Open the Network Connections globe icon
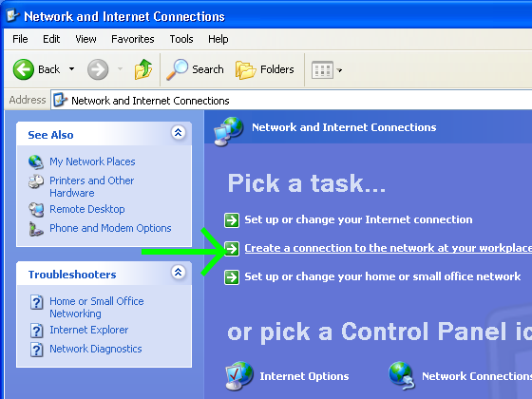Image resolution: width=532 pixels, height=399 pixels. [x=402, y=375]
